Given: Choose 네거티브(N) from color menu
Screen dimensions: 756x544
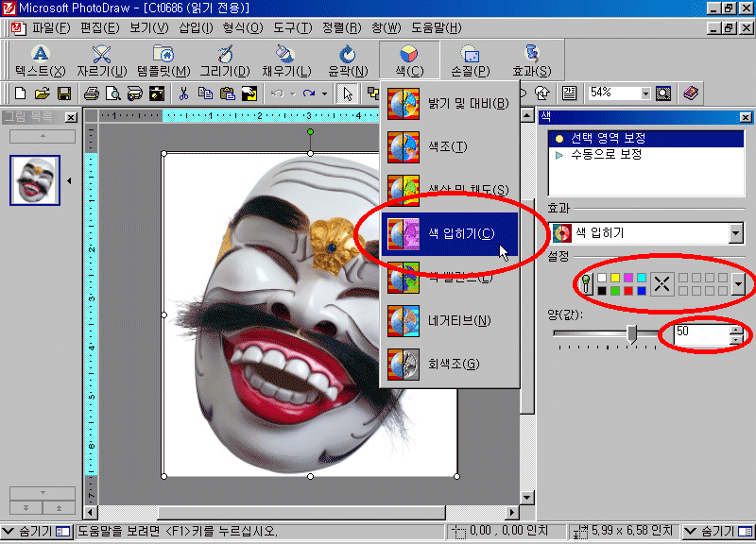Looking at the screenshot, I should (x=450, y=320).
